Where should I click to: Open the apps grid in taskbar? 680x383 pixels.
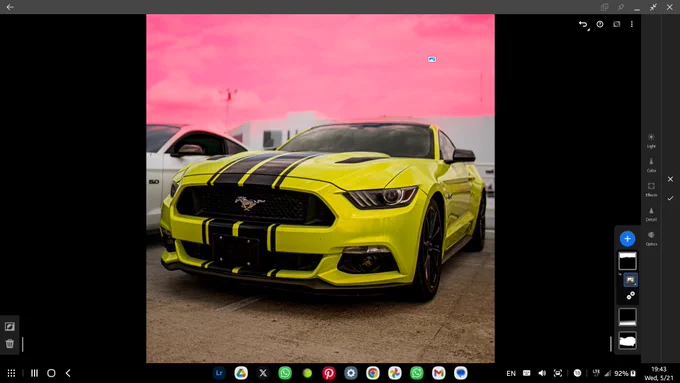click(x=11, y=373)
